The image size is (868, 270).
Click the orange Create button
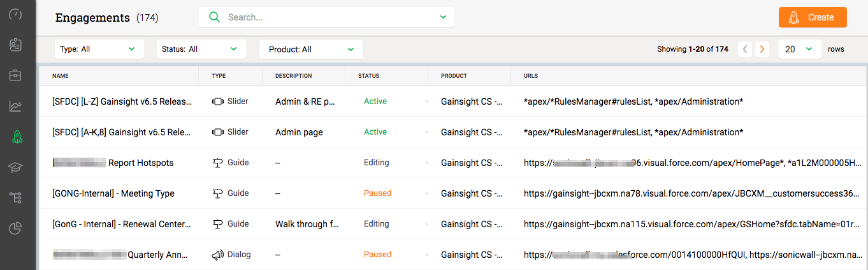(813, 17)
